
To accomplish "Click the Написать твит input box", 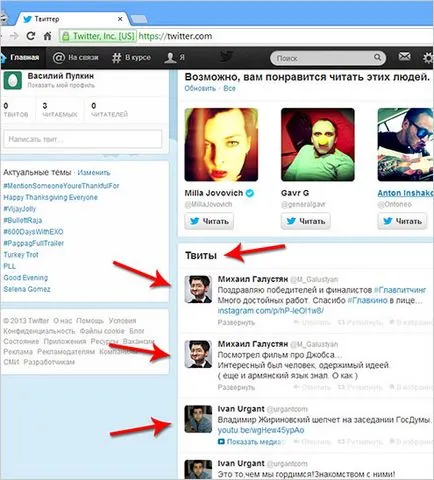I will 83,139.
